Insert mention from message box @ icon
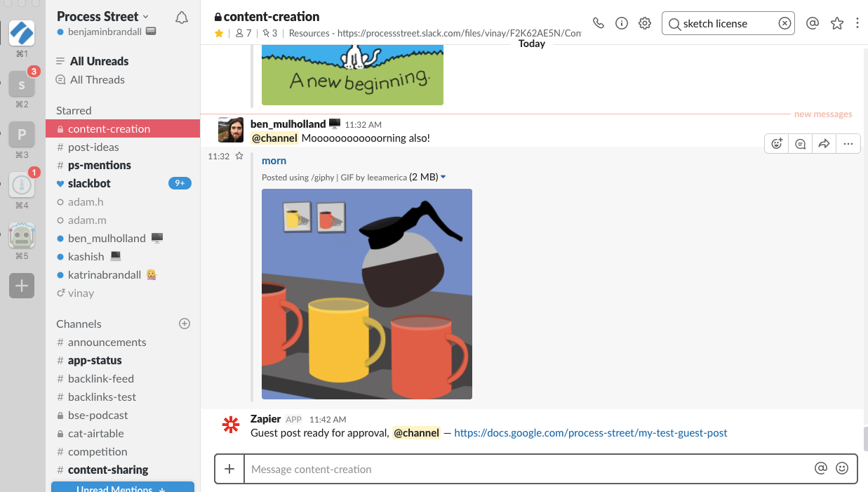Image resolution: width=868 pixels, height=492 pixels. pos(821,468)
